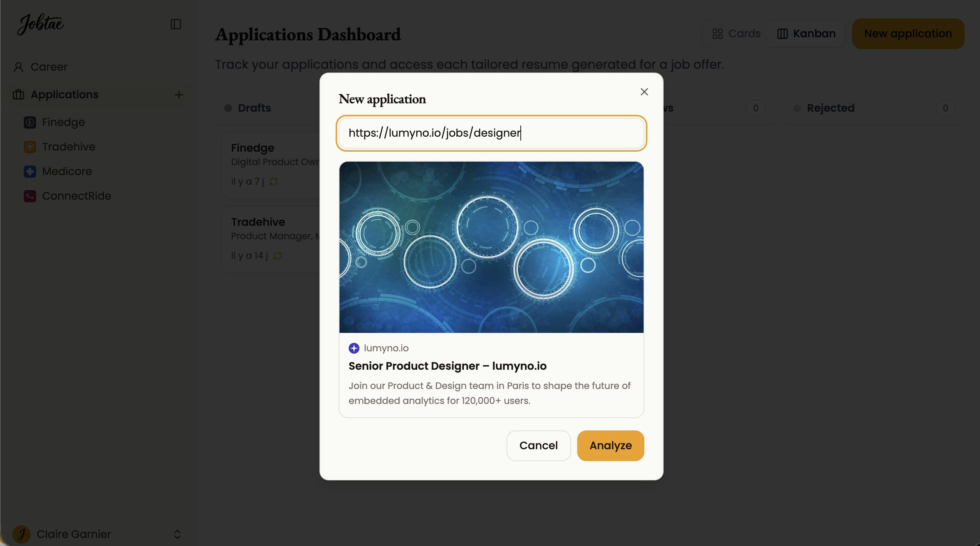Click the Medicore company icon
This screenshot has width=980, height=546.
(30, 172)
